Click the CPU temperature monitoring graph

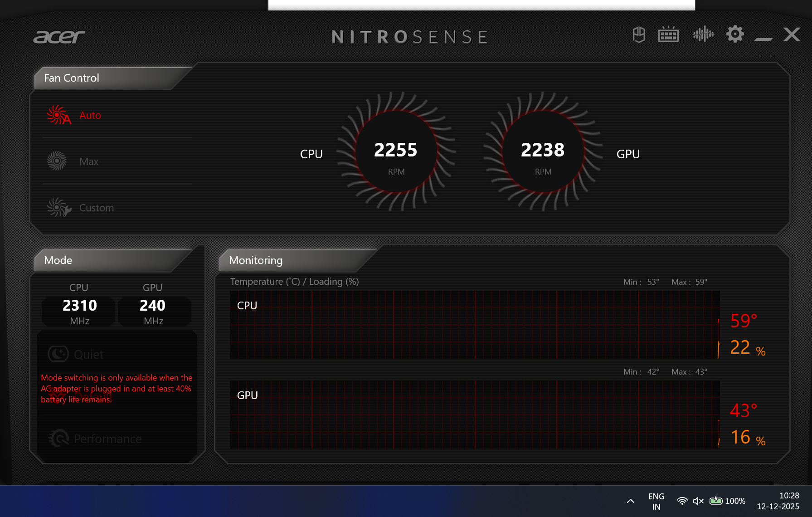pyautogui.click(x=475, y=325)
